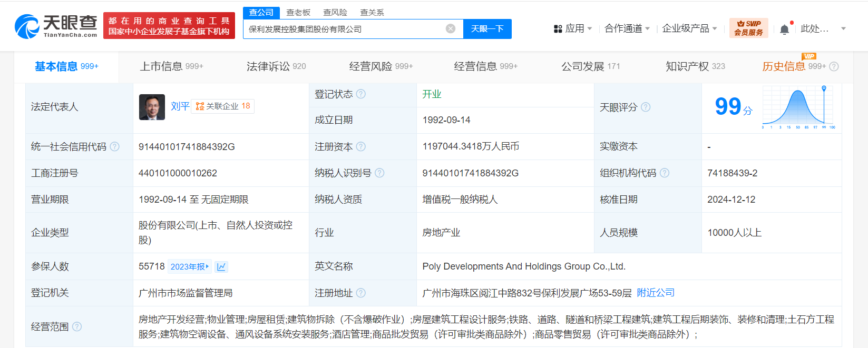Select the 查老板 search tab
This screenshot has height=348, width=868.
tap(298, 13)
